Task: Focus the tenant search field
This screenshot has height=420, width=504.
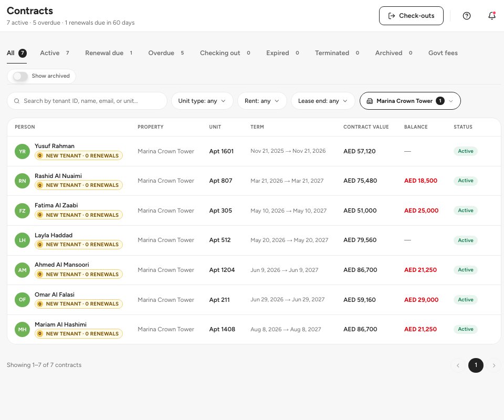Action: coord(87,101)
